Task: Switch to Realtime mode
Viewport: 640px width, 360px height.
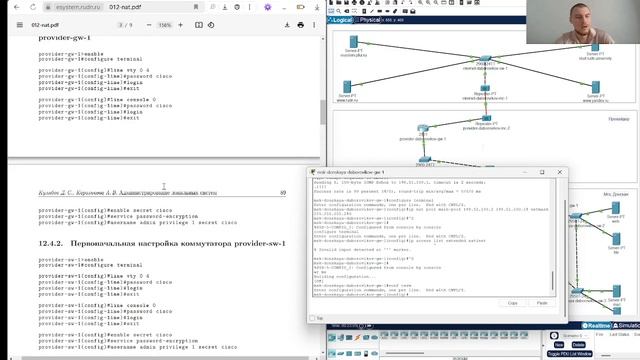Action: pyautogui.click(x=596, y=325)
